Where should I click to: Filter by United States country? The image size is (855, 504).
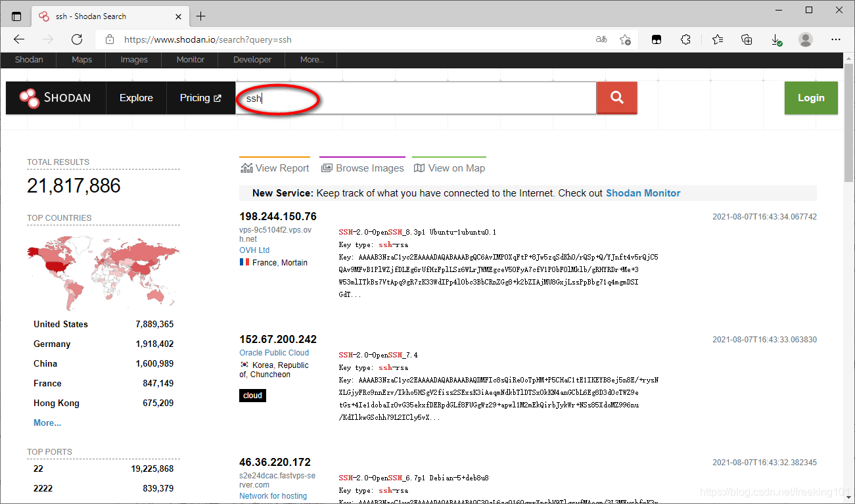pos(60,324)
